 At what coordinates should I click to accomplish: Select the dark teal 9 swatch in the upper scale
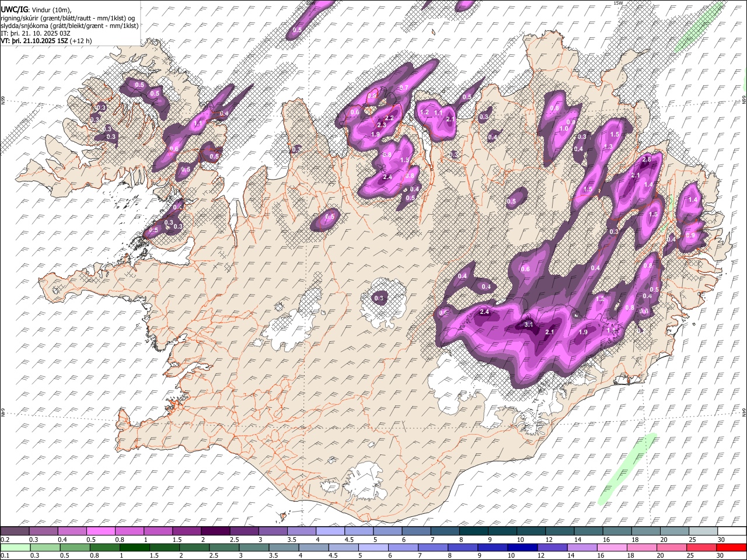coord(504,531)
